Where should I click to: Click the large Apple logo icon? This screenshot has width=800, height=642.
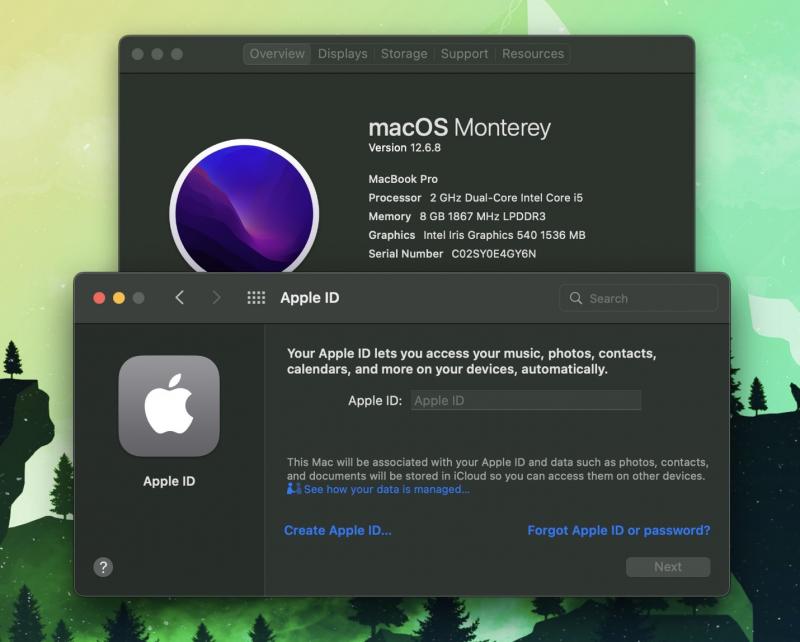(x=169, y=406)
